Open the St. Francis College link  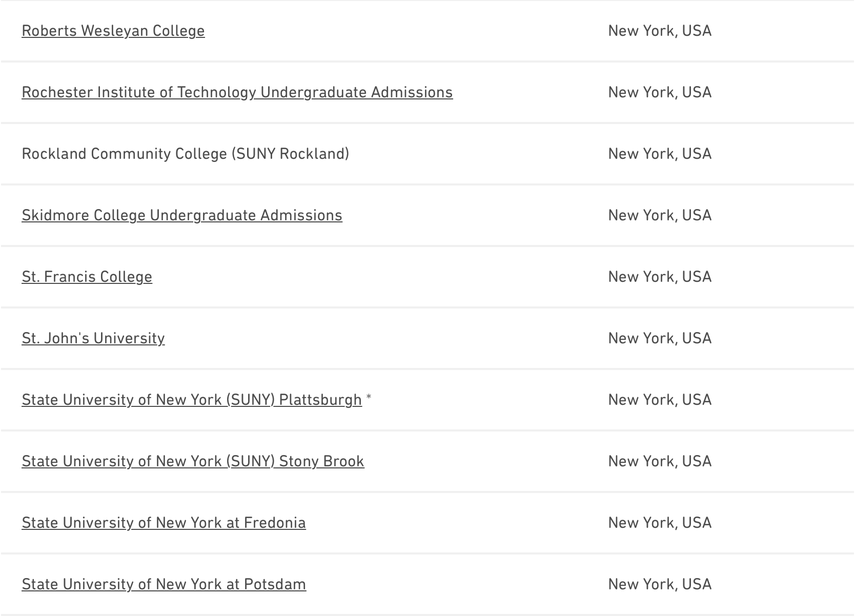(87, 277)
